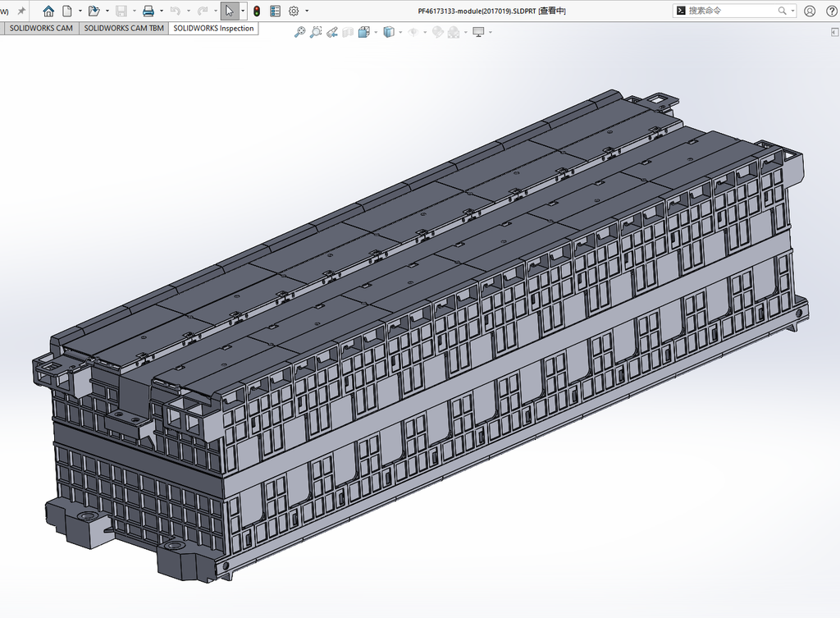Switch to SOLIDWORKS CAM TBM tab
The width and height of the screenshot is (840, 618).
(x=124, y=29)
